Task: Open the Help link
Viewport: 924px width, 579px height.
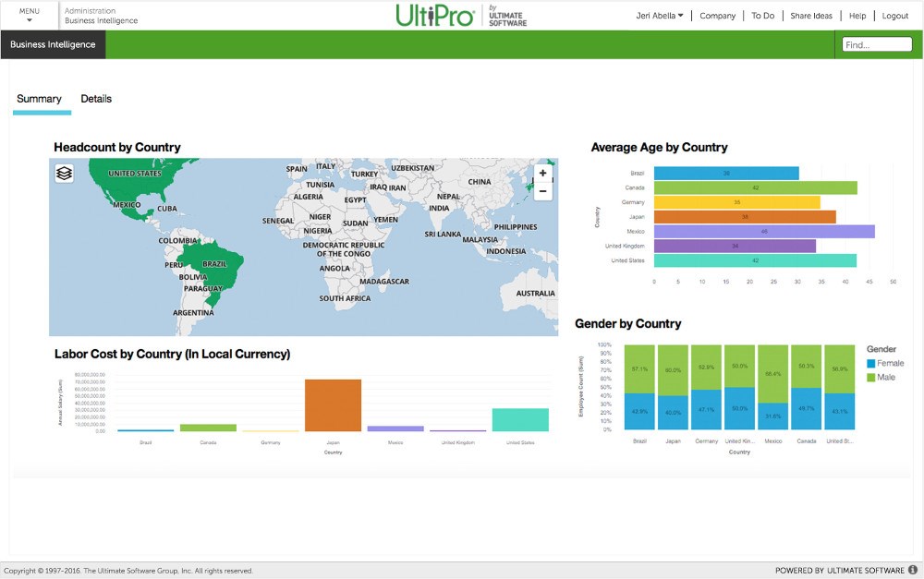Action: click(857, 16)
